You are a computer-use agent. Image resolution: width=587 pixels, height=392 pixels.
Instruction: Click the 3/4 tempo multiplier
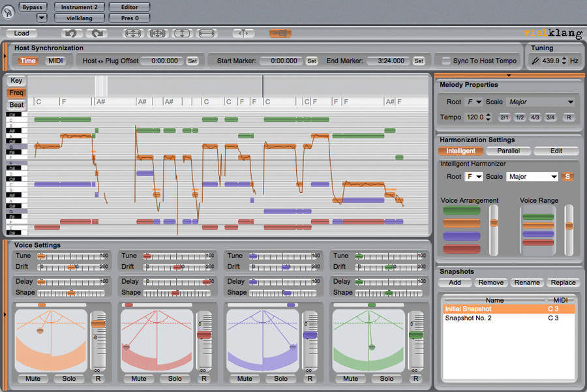coord(550,117)
